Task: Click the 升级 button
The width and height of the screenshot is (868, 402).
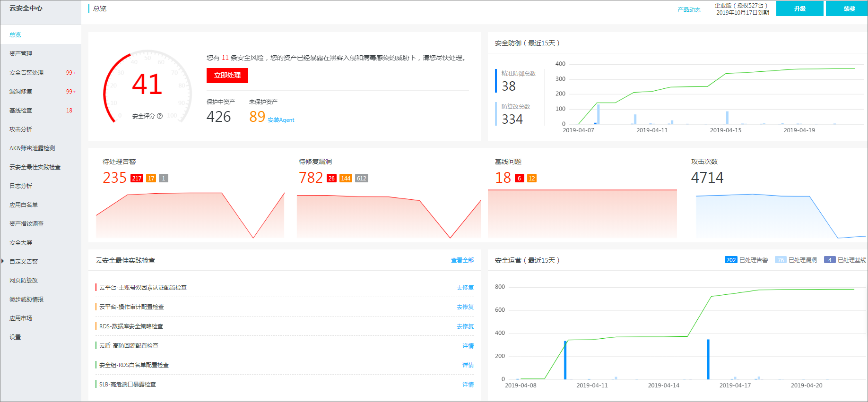Action: tap(800, 9)
